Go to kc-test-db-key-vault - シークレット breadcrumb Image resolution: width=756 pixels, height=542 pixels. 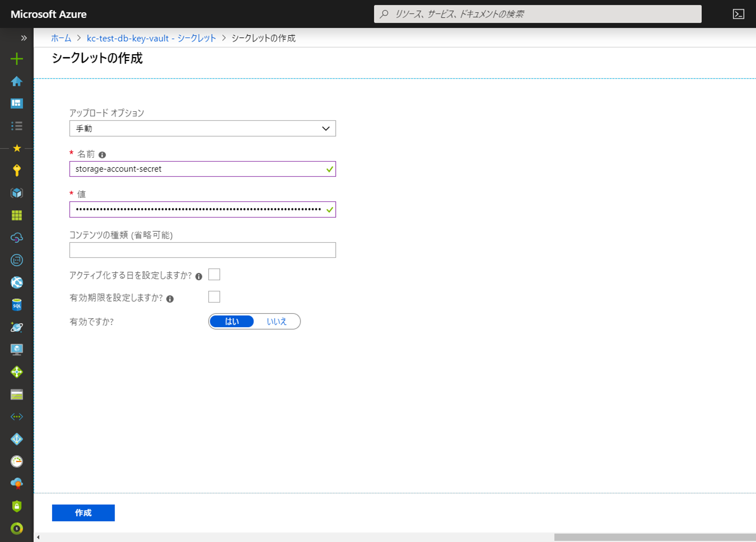(x=151, y=38)
